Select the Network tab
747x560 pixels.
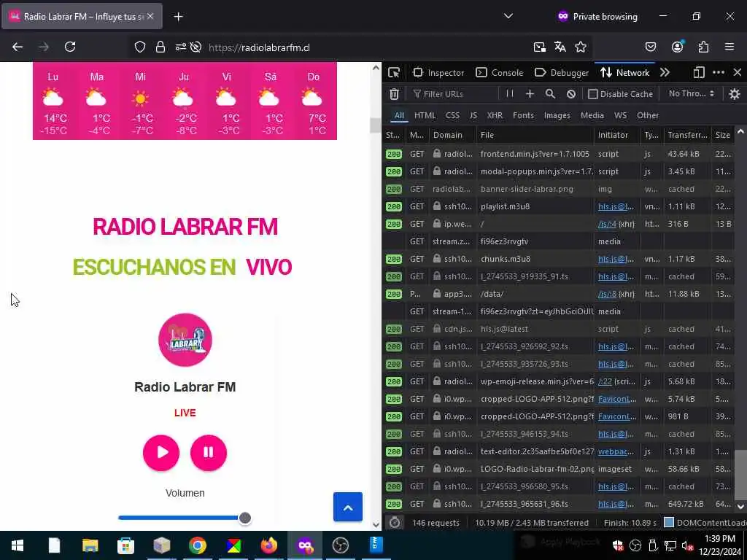tap(624, 73)
